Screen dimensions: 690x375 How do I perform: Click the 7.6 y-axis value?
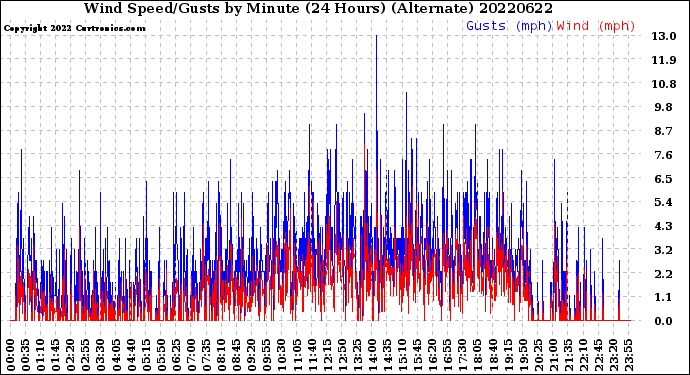click(664, 155)
